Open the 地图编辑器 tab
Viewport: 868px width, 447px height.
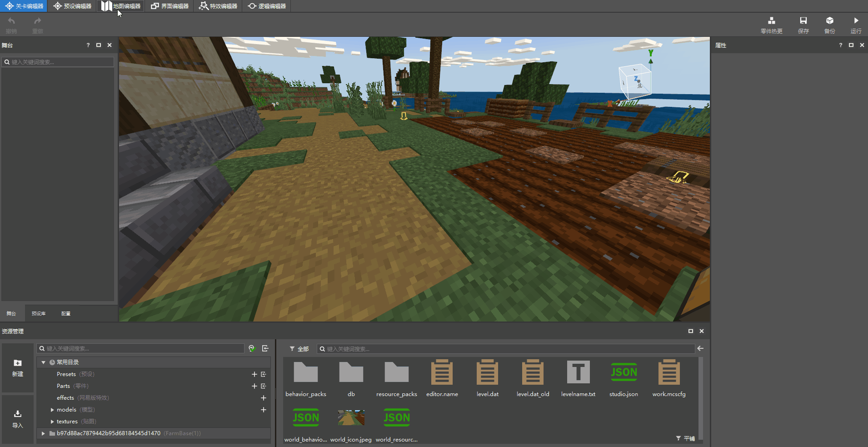click(121, 6)
